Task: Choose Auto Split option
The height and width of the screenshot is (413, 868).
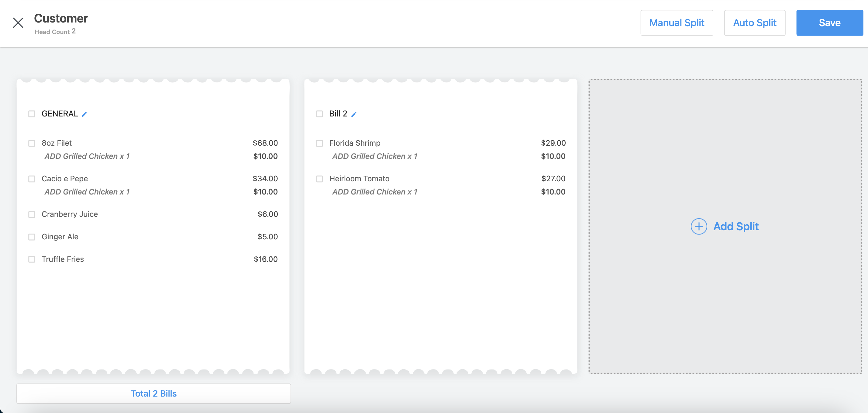Action: tap(754, 23)
